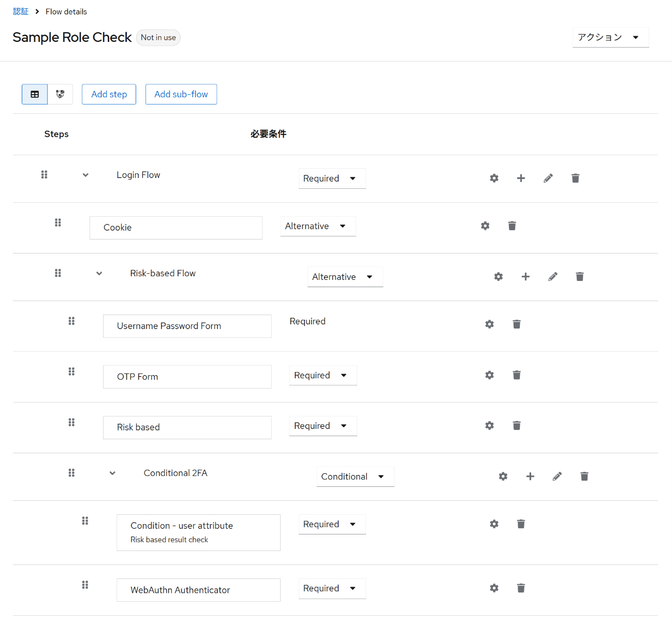Delete Conditional 2FA with trash icon

[x=585, y=476]
